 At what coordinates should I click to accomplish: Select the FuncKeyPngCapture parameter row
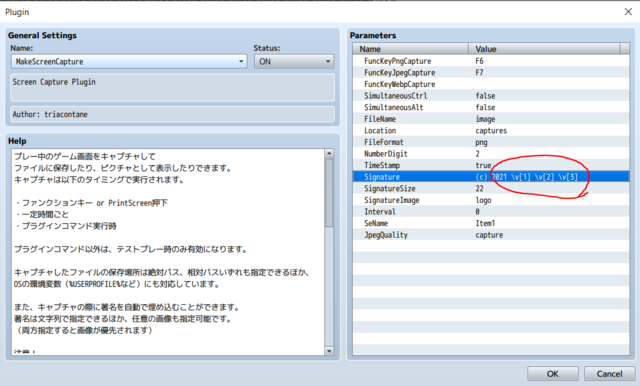click(x=491, y=61)
